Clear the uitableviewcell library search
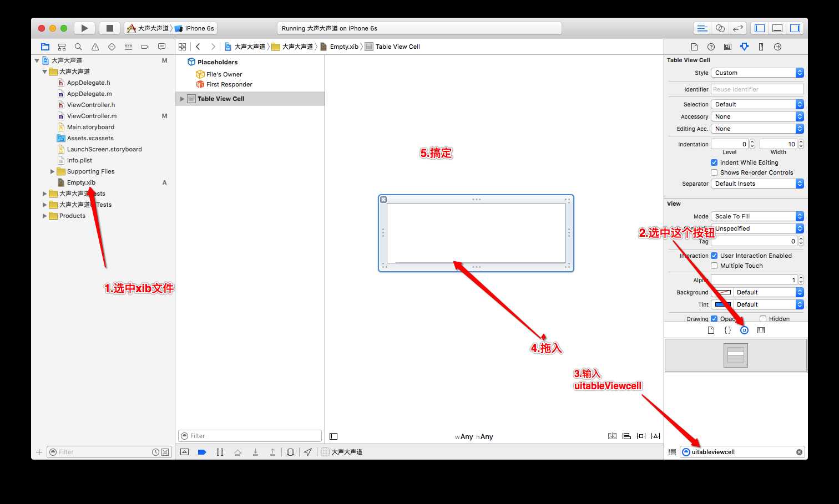 799,452
